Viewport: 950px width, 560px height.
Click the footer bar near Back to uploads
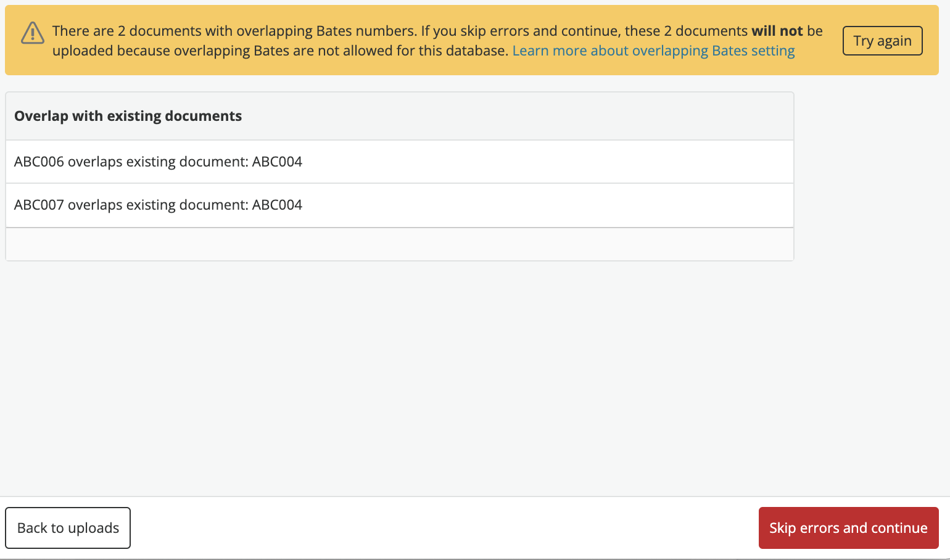[370, 528]
